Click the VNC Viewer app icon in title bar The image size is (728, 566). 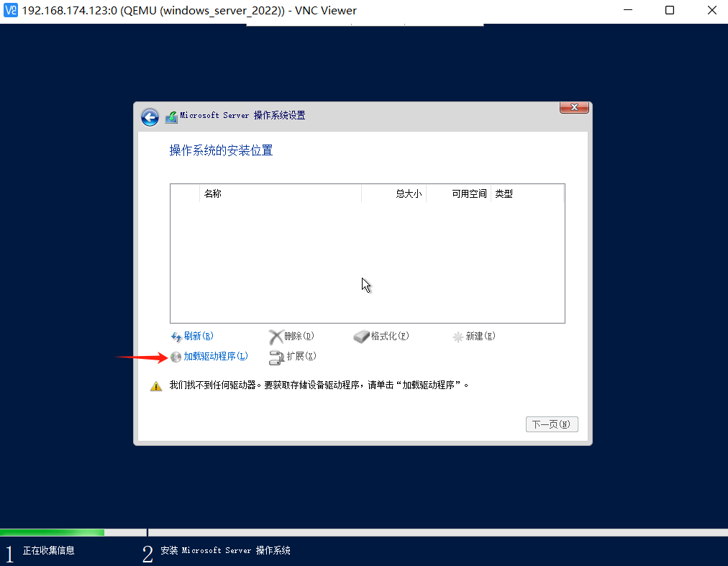coord(11,10)
